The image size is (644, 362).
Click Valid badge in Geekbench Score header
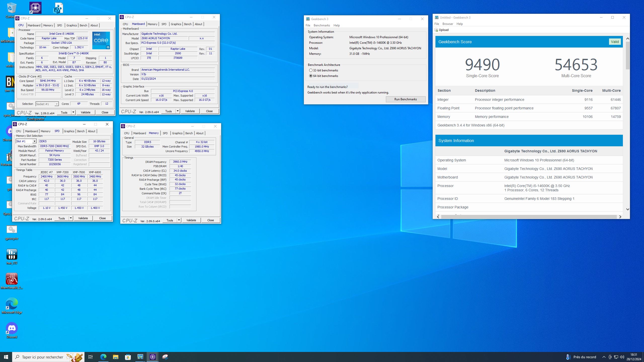point(615,42)
